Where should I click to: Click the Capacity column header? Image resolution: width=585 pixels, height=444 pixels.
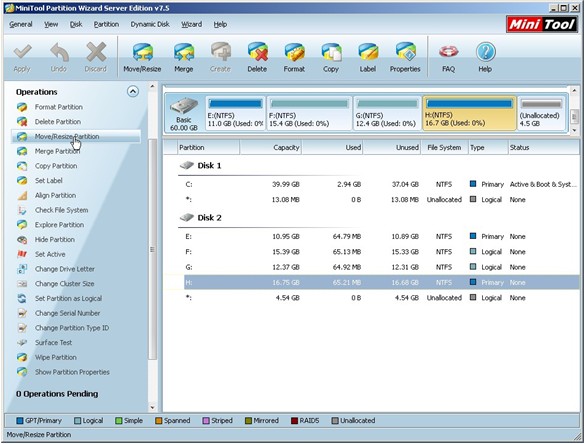[270, 148]
